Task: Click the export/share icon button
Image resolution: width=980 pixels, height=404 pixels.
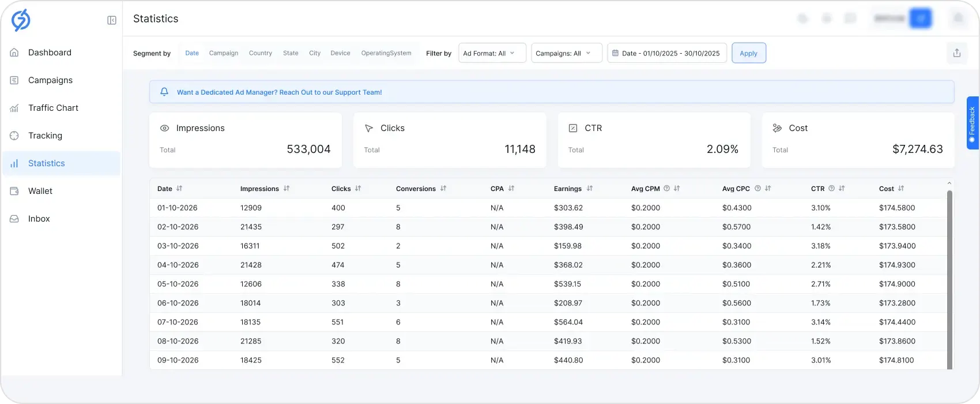Action: tap(957, 53)
